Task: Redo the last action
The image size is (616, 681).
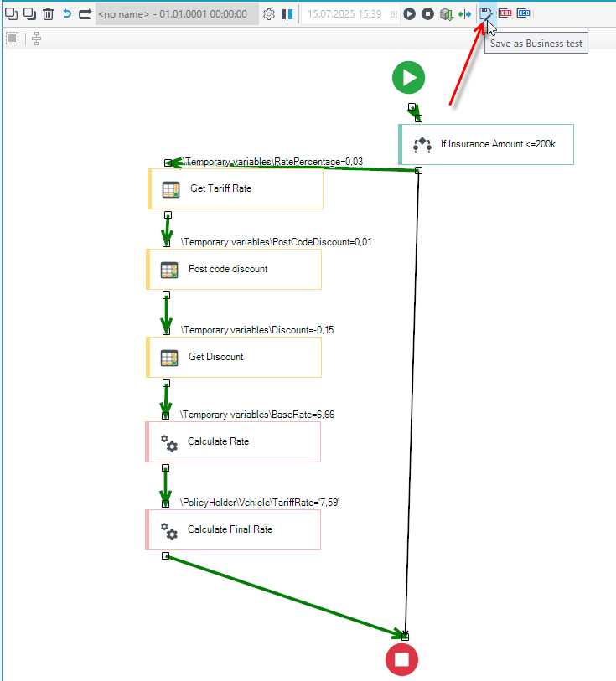Action: (85, 14)
